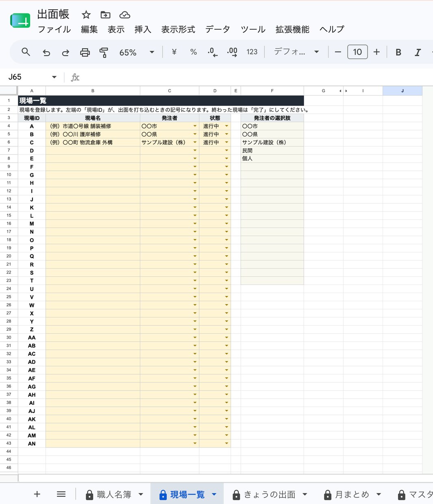This screenshot has width=433, height=504.
Task: Open the 挿入 menu
Action: [143, 30]
